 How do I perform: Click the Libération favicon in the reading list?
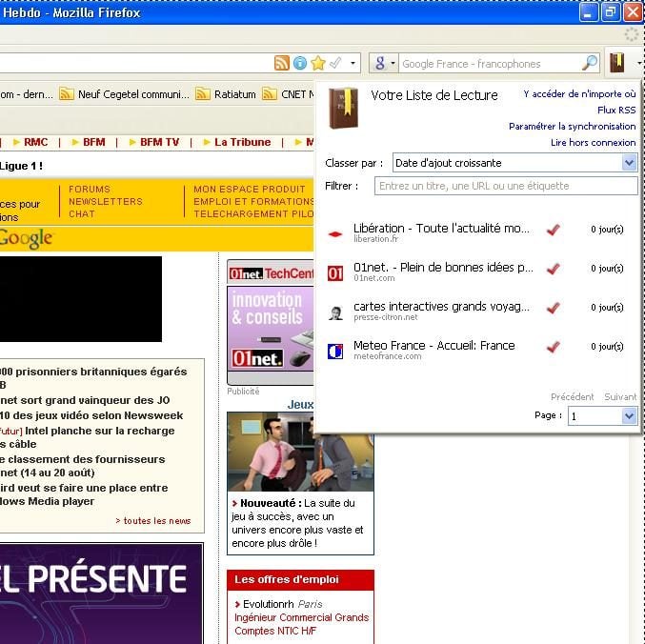335,232
